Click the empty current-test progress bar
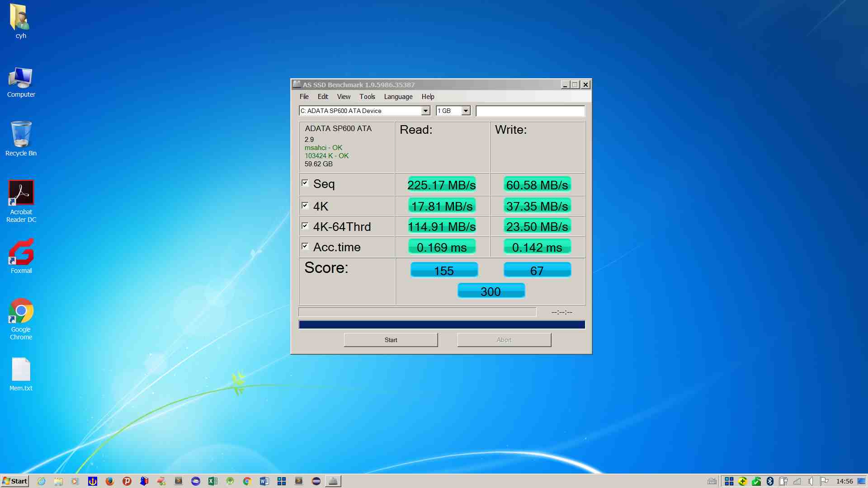The height and width of the screenshot is (488, 868). [x=417, y=312]
